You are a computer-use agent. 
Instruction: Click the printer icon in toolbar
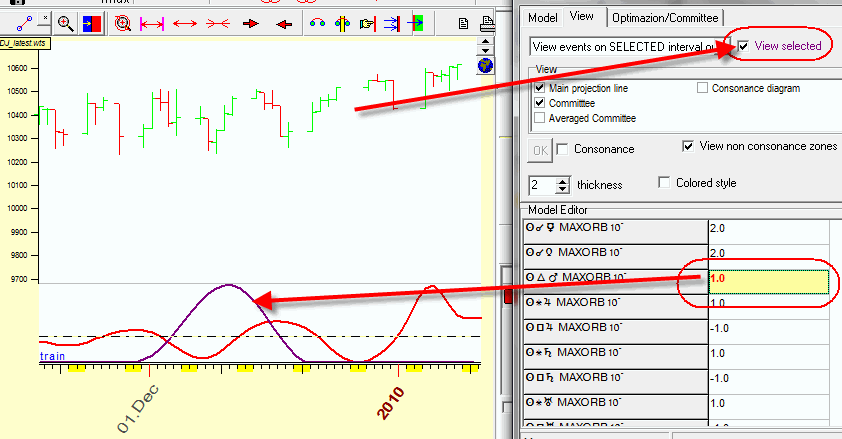pos(485,21)
